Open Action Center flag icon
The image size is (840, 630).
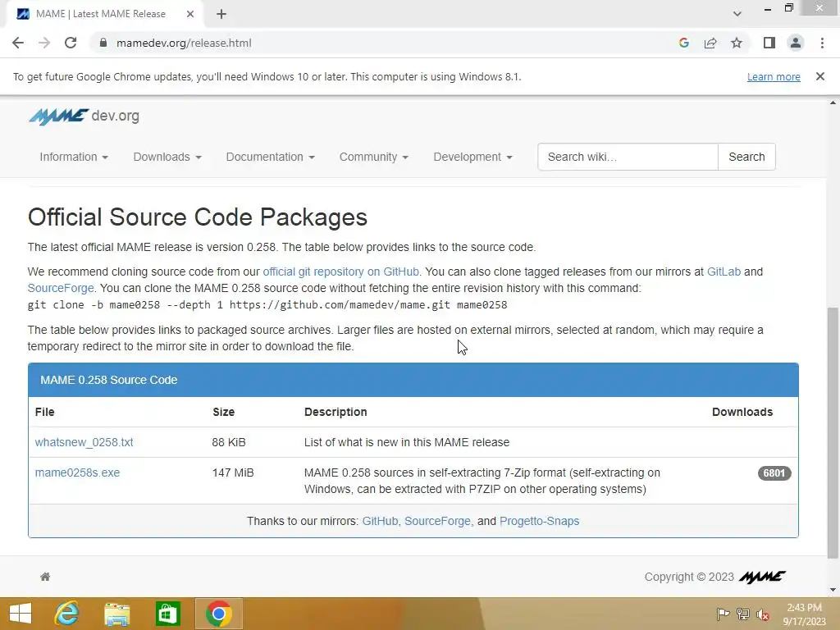pos(723,614)
